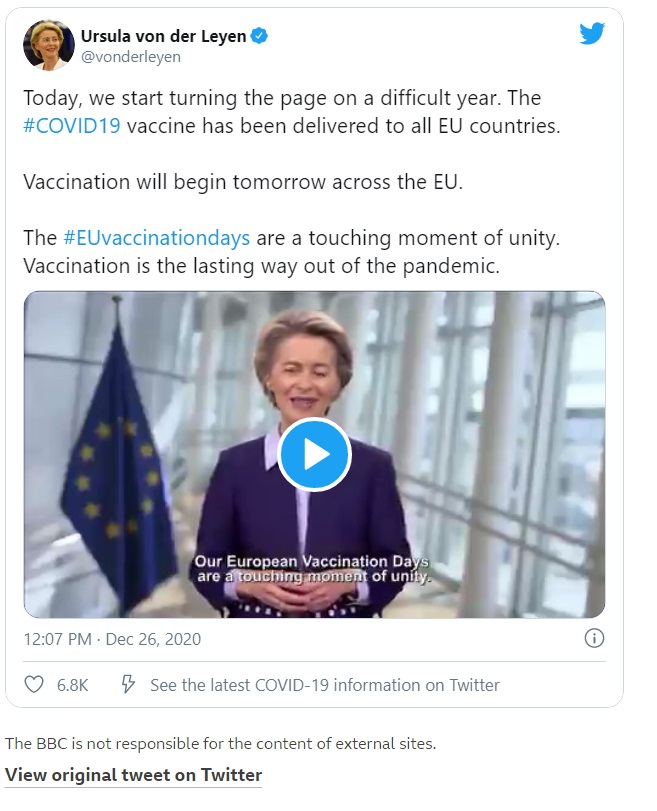Like the tweet with the heart icon
The width and height of the screenshot is (657, 811).
click(34, 685)
